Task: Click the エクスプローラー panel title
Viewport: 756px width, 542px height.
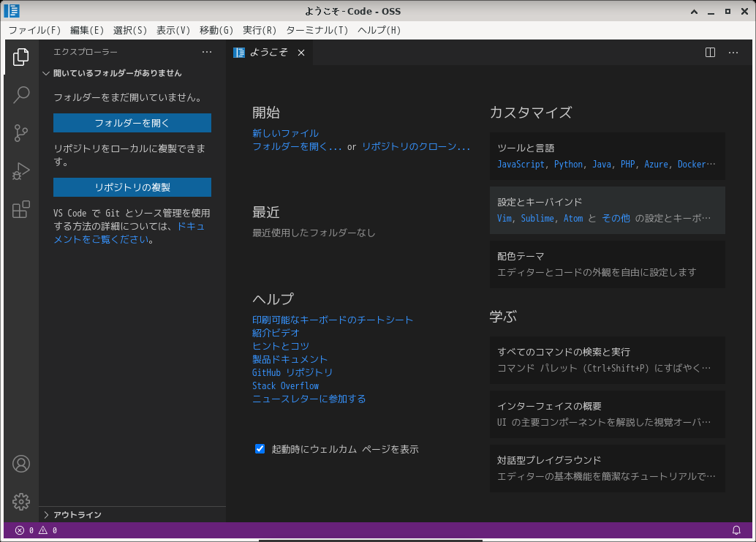Action: (86, 52)
